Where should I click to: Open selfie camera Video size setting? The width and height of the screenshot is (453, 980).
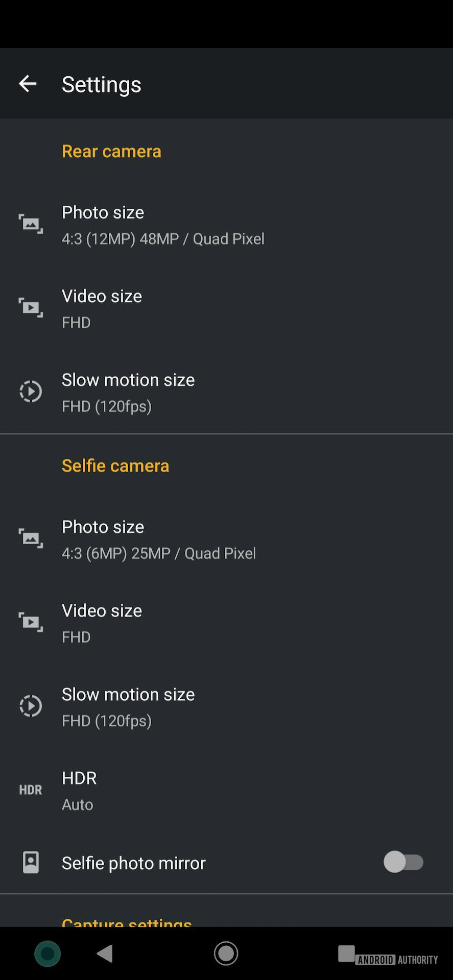(102, 623)
